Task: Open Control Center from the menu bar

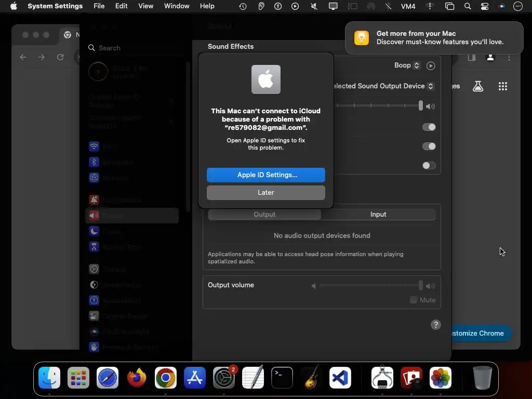Action: pos(485,6)
